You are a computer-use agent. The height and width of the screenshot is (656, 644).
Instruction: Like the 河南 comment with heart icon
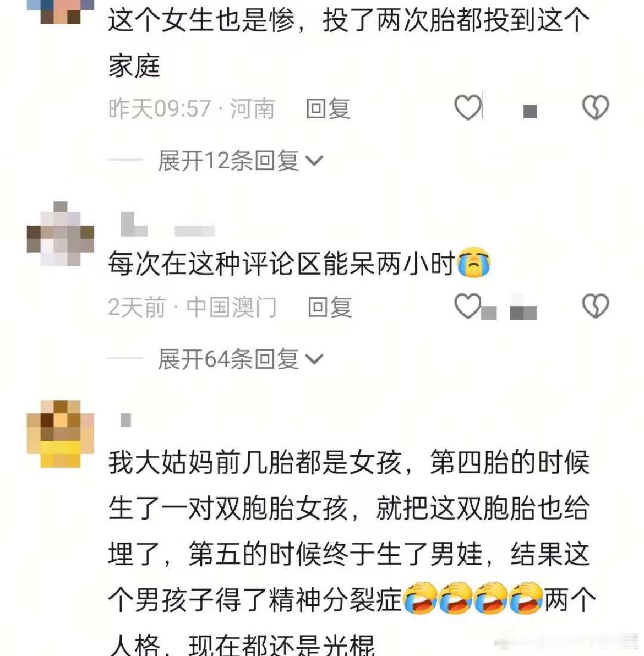tap(468, 108)
